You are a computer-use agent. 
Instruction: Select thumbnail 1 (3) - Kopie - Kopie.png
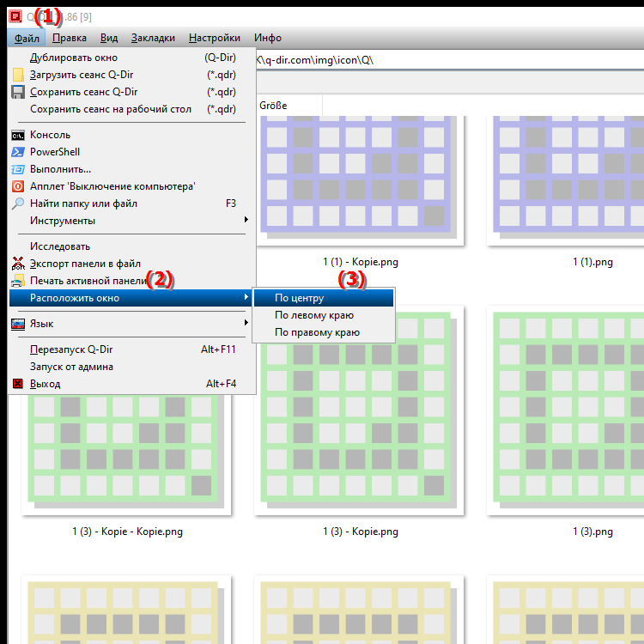[x=126, y=454]
